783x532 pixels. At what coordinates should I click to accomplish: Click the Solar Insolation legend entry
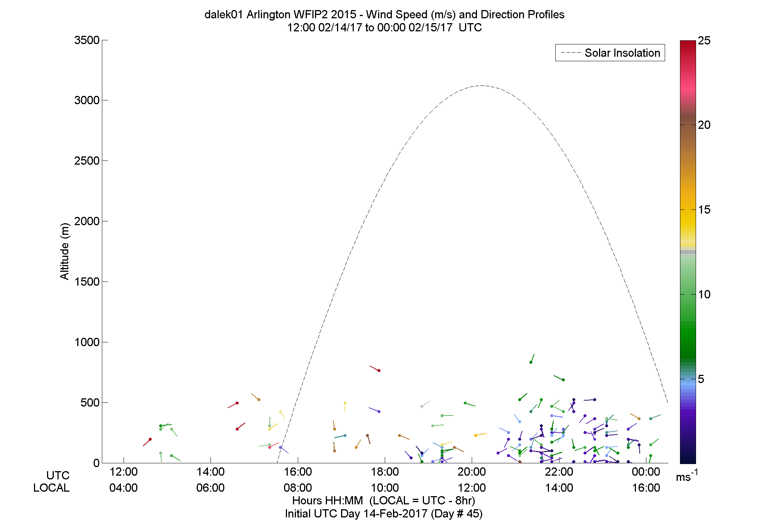click(x=610, y=53)
